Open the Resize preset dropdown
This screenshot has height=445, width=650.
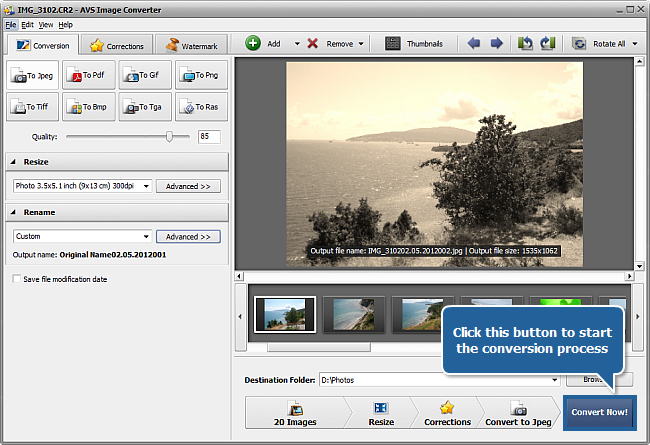(146, 186)
